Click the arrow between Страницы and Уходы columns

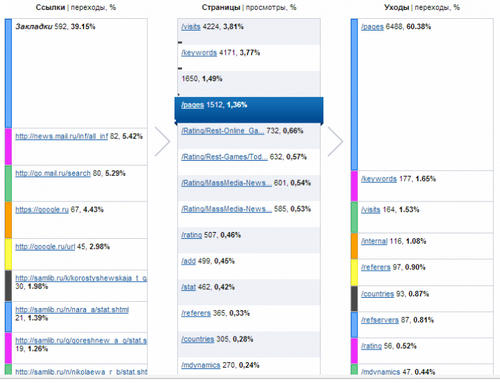pyautogui.click(x=335, y=141)
